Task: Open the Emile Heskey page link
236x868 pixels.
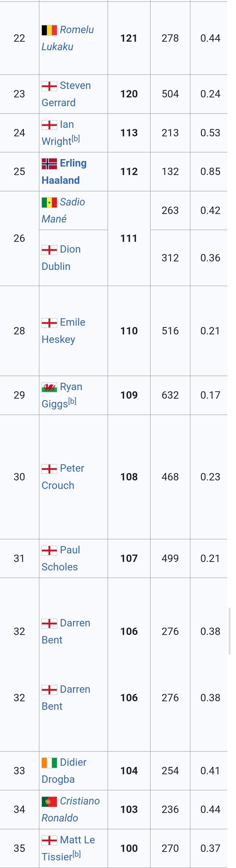Action: tap(63, 330)
